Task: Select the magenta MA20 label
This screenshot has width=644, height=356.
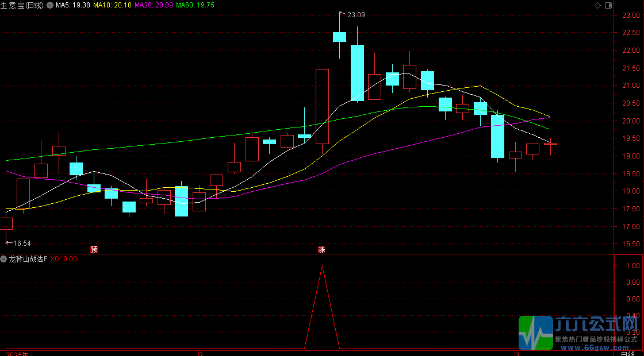Action: [x=153, y=5]
